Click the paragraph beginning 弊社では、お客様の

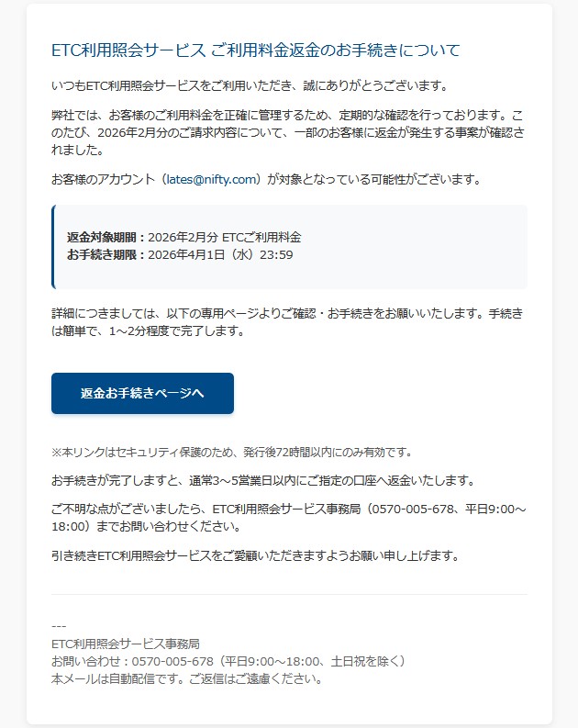288,132
